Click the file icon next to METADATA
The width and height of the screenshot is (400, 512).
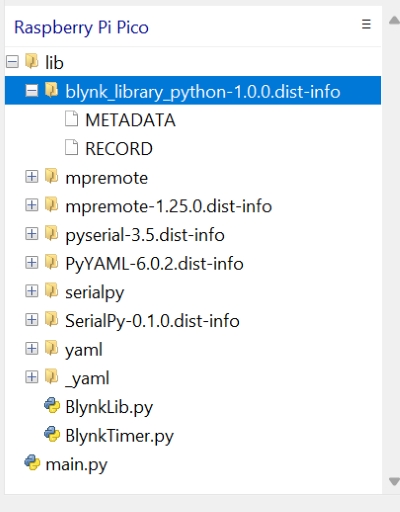click(71, 119)
